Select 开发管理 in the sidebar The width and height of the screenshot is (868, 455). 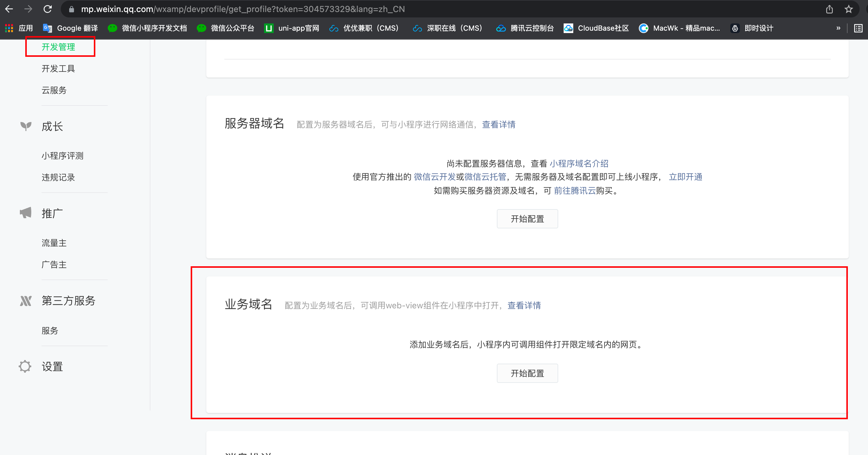(x=58, y=47)
